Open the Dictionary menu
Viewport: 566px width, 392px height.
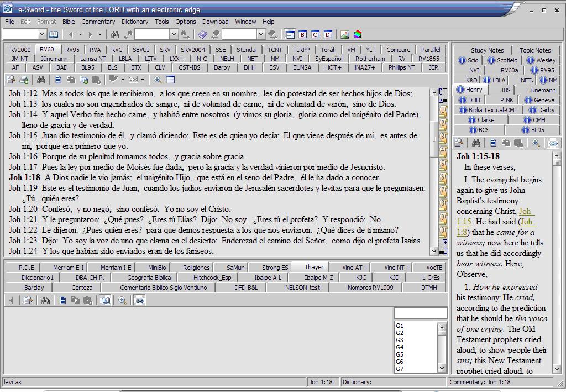[x=135, y=22]
